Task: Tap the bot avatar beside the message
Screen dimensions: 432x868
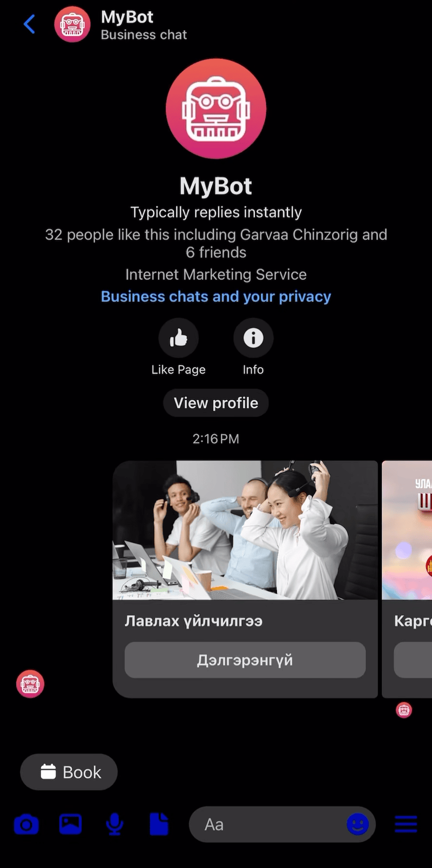Action: [x=30, y=684]
